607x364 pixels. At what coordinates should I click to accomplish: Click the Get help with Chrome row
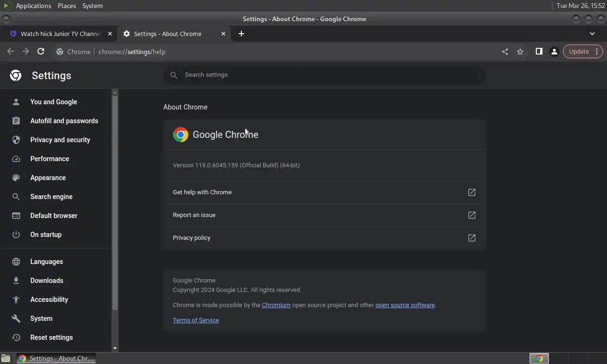(x=325, y=192)
